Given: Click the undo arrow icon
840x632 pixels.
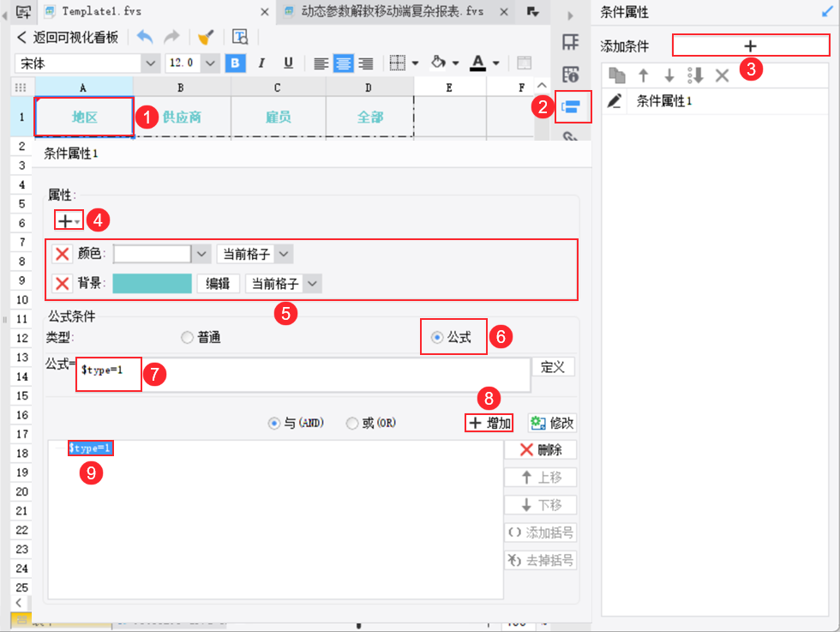Looking at the screenshot, I should 145,37.
